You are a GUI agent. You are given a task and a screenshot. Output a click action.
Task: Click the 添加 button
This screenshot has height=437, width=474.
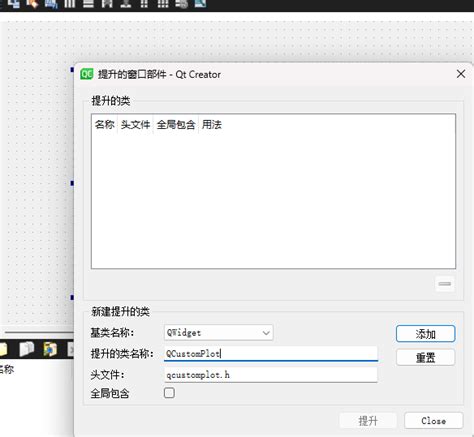pyautogui.click(x=425, y=334)
